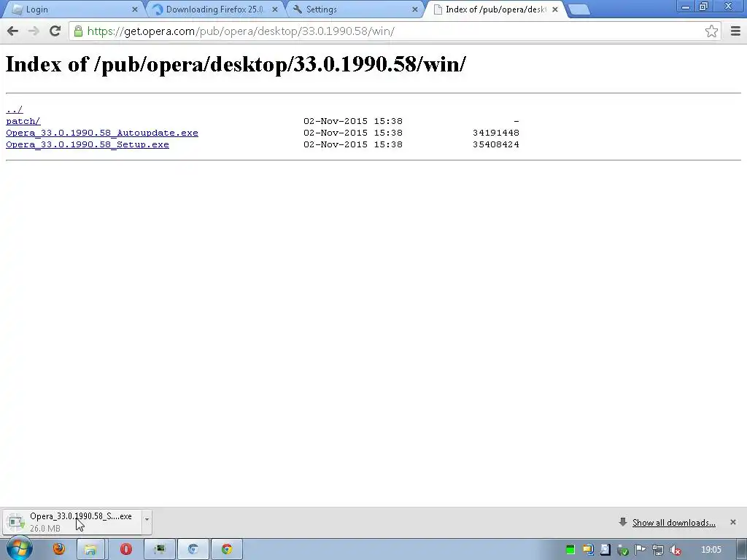Close the Login tab
This screenshot has height=560, width=747.
[134, 9]
